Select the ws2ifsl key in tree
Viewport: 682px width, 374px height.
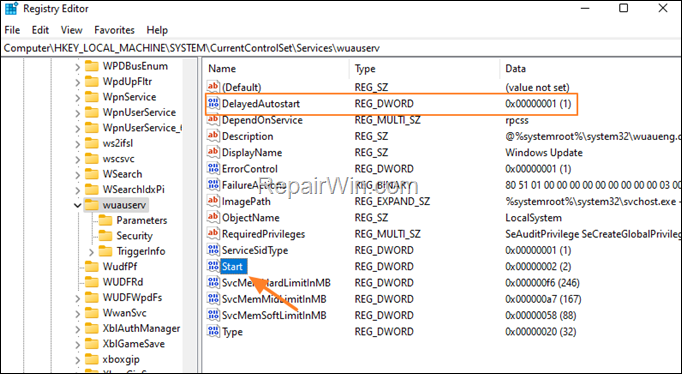click(x=117, y=143)
